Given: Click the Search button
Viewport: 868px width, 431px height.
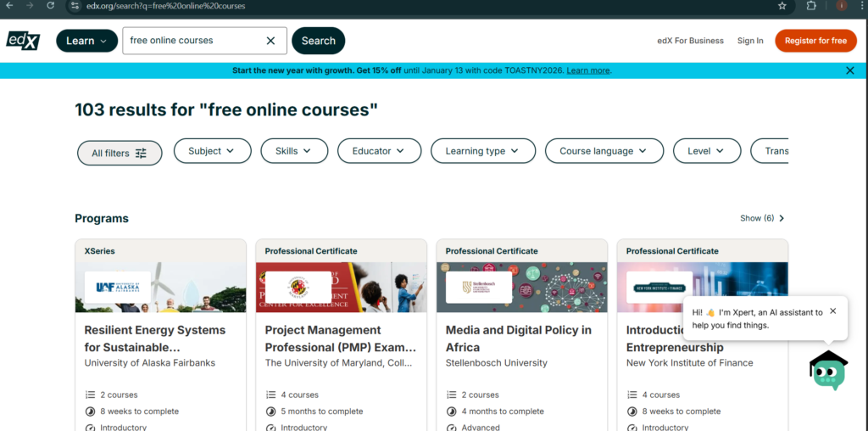Looking at the screenshot, I should pos(319,41).
